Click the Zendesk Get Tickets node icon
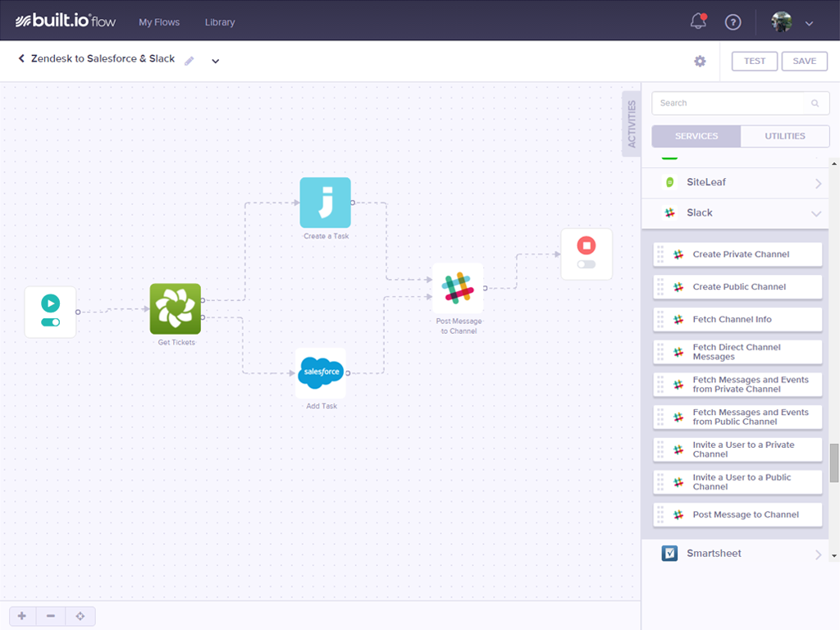Viewport: 840px width, 630px height. coord(176,308)
